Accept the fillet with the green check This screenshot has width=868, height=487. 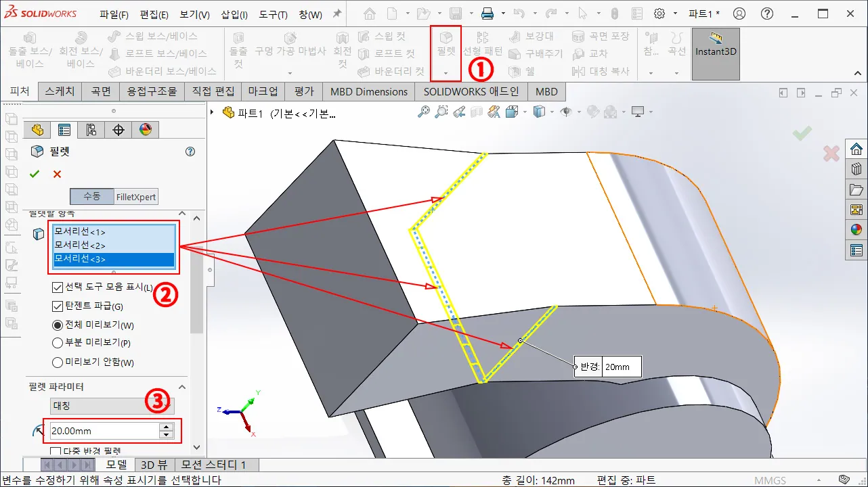(35, 174)
